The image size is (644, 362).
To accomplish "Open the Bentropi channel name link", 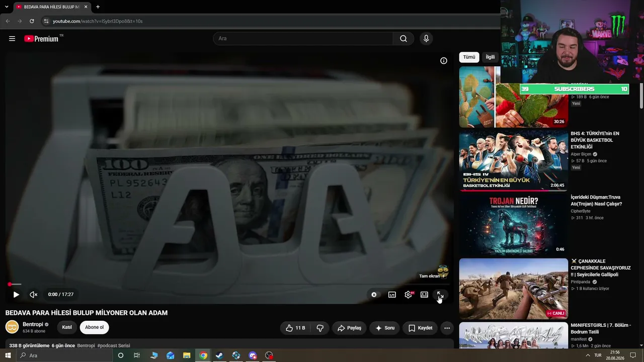I will pyautogui.click(x=32, y=324).
